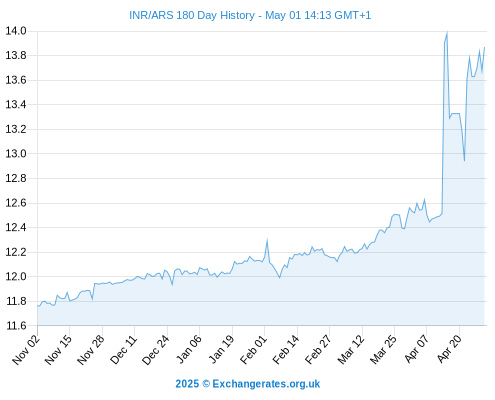Click the early February spike on the line
Image resolution: width=495 pixels, height=400 pixels.
267,240
